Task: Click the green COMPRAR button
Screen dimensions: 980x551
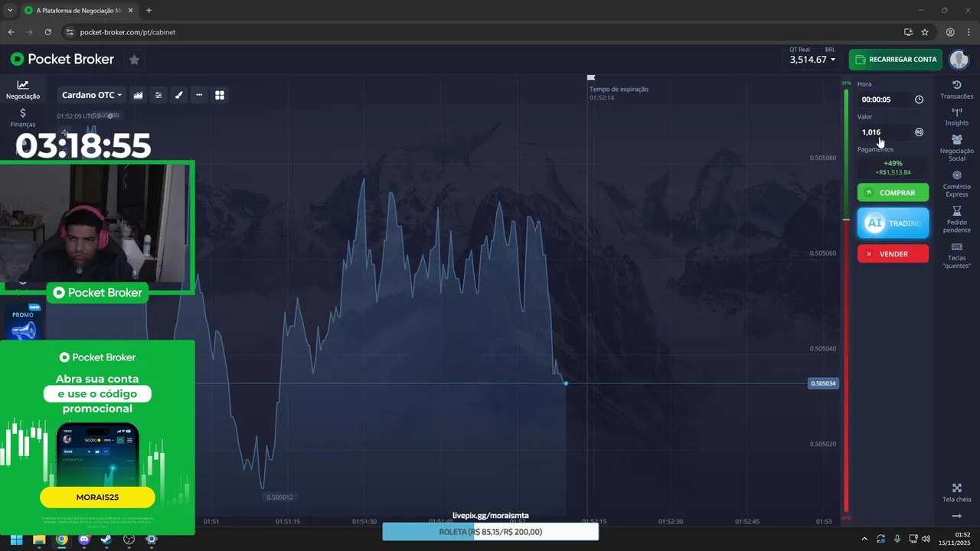Action: point(893,193)
